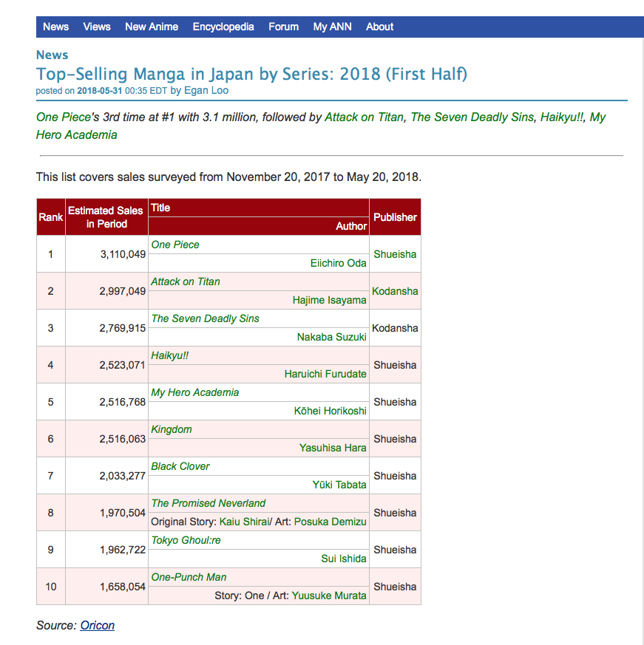The image size is (644, 645).
Task: Click Kodansha publisher link in rank 2
Action: [395, 291]
